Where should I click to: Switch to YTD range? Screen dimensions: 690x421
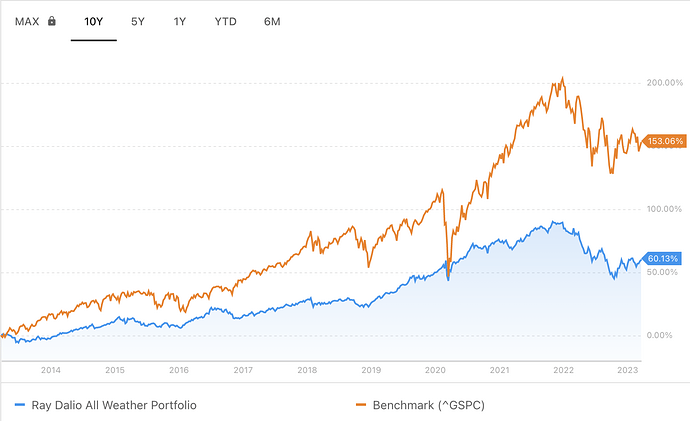pyautogui.click(x=225, y=21)
